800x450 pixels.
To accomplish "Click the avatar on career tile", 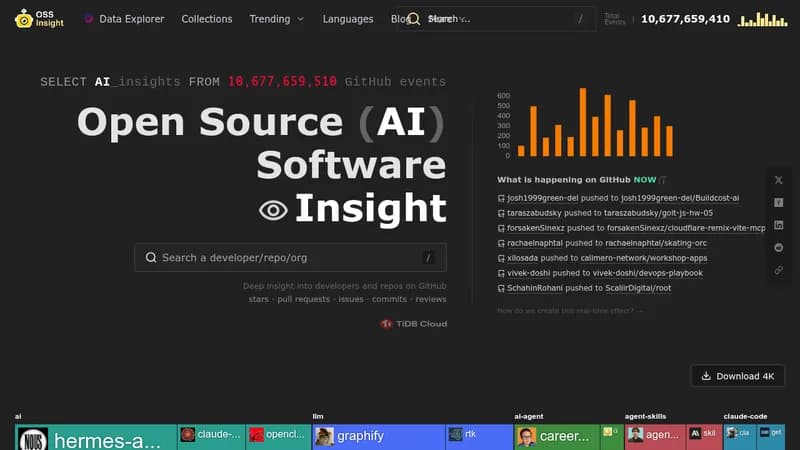I will pyautogui.click(x=526, y=437).
